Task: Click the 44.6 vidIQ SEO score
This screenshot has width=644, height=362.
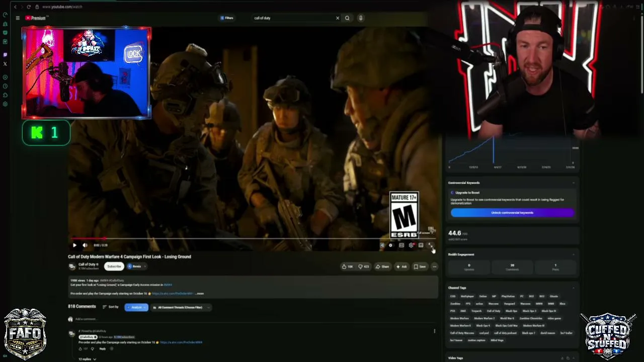Action: [455, 233]
